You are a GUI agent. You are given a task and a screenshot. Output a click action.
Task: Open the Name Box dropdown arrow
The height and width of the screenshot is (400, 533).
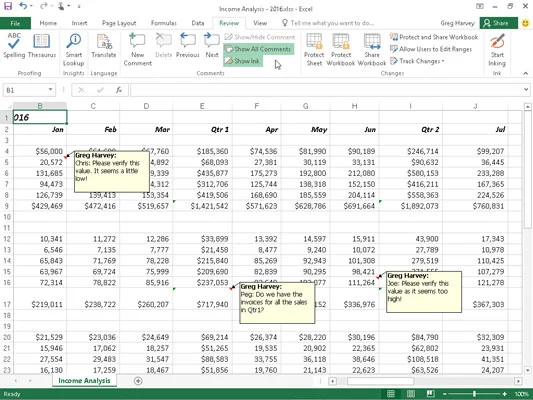coord(50,90)
